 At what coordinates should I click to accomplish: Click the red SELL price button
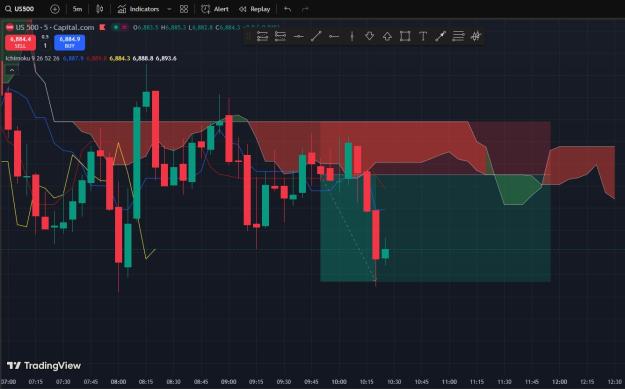(20, 42)
